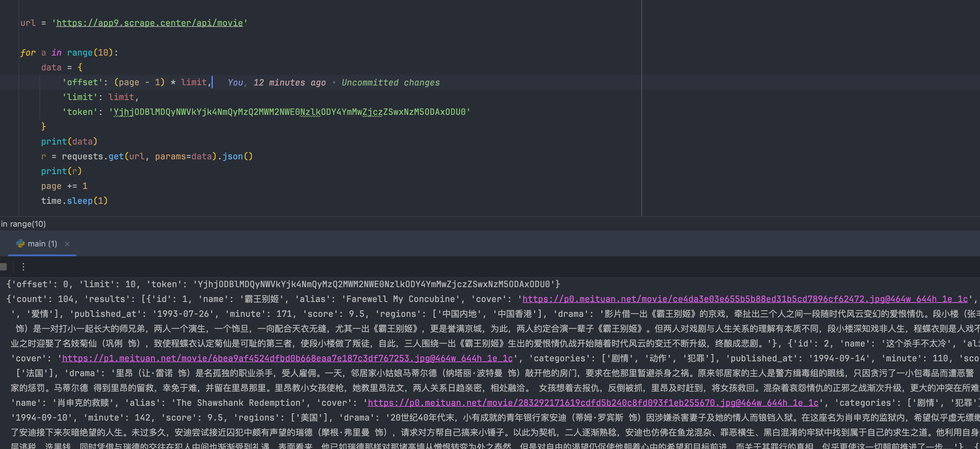Select the main (1) run tab label
The image size is (980, 449).
pos(42,244)
